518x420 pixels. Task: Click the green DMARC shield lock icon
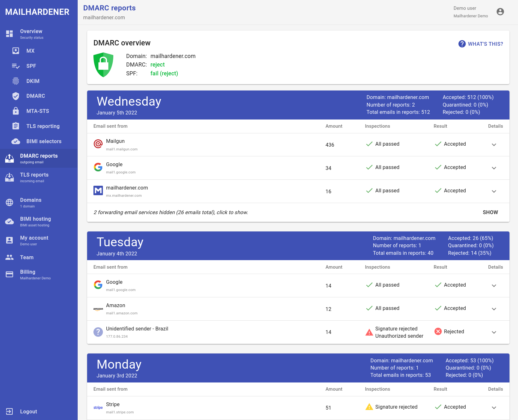(x=103, y=65)
